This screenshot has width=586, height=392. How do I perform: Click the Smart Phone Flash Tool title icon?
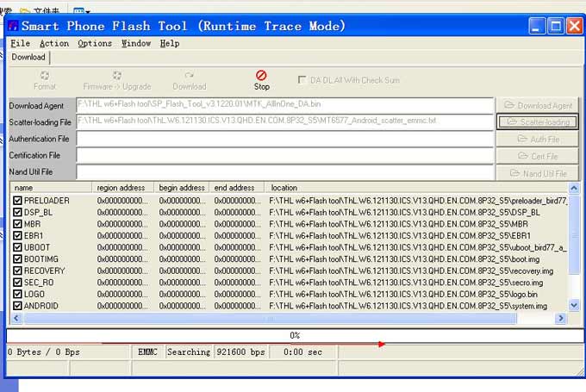click(13, 26)
